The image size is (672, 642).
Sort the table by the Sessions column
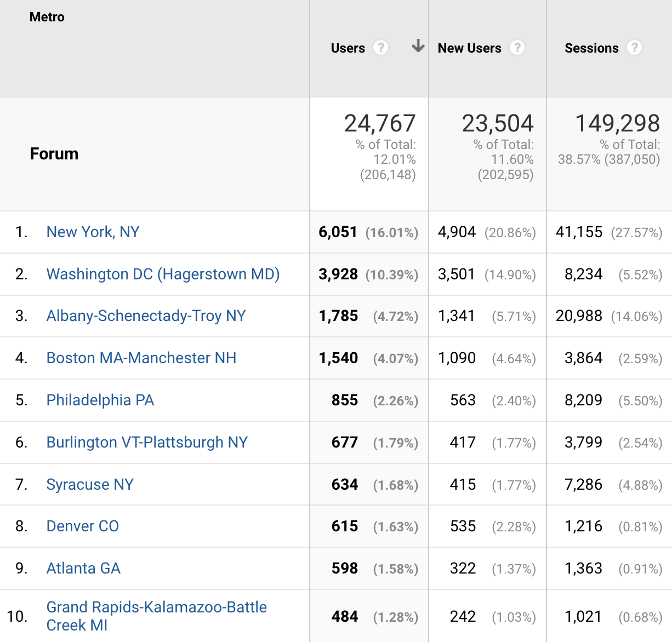pos(592,48)
